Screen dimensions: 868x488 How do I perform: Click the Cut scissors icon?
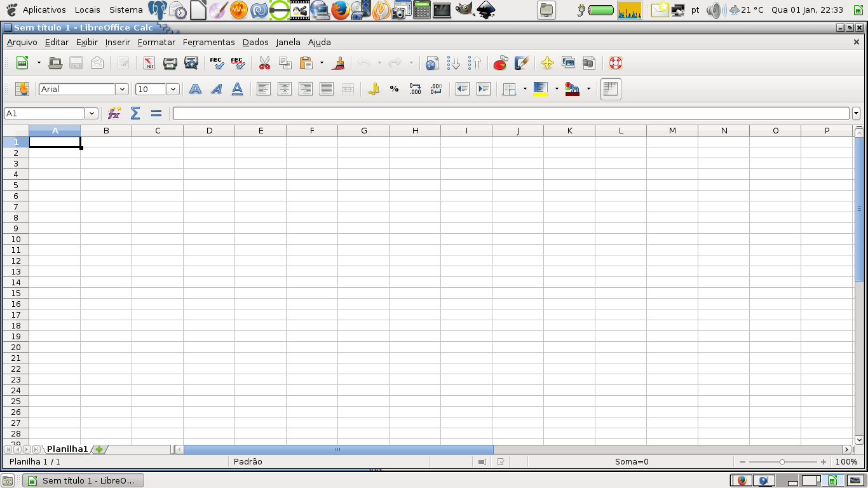click(264, 63)
